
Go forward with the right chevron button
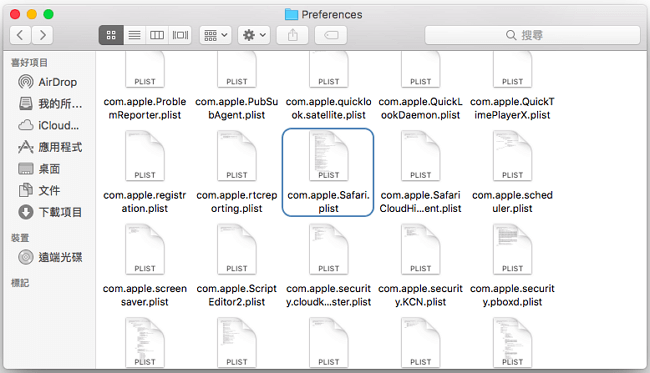coord(42,35)
